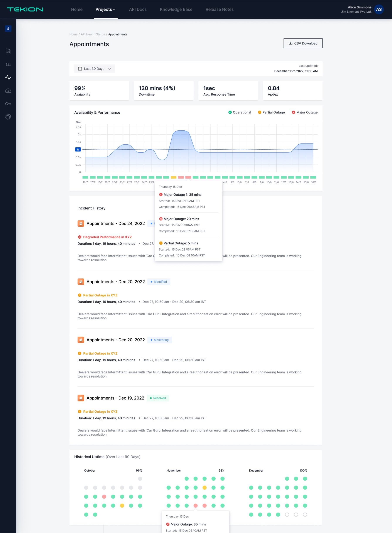
Task: Open the users group icon in sidebar
Action: coord(8,64)
